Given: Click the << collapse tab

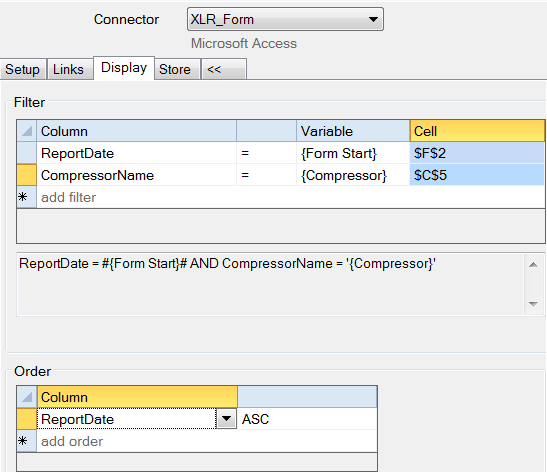Looking at the screenshot, I should (x=224, y=69).
